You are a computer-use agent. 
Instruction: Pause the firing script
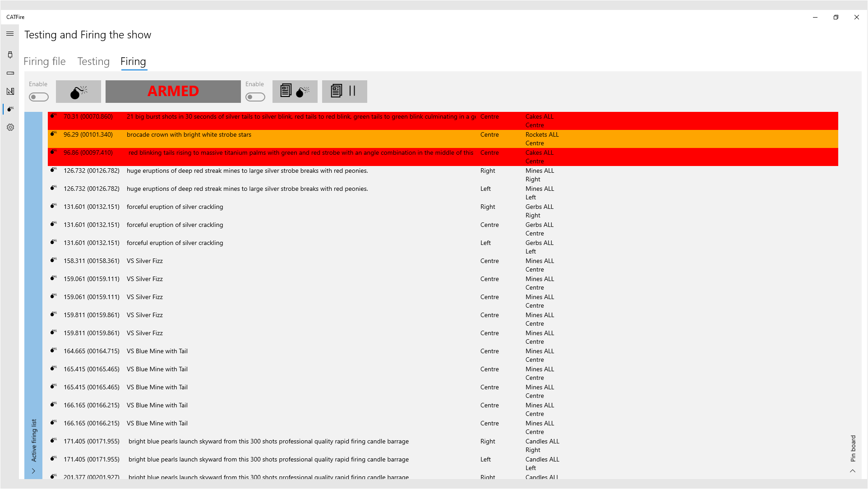click(344, 92)
